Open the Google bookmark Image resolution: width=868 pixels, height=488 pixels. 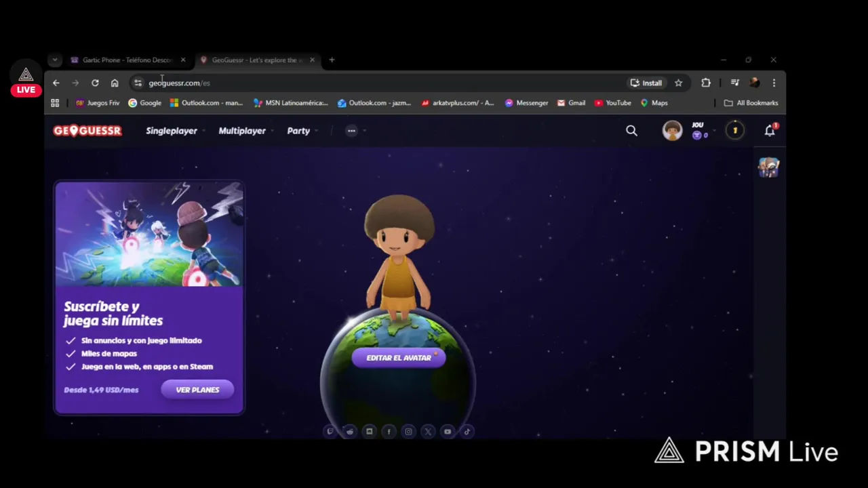(145, 103)
